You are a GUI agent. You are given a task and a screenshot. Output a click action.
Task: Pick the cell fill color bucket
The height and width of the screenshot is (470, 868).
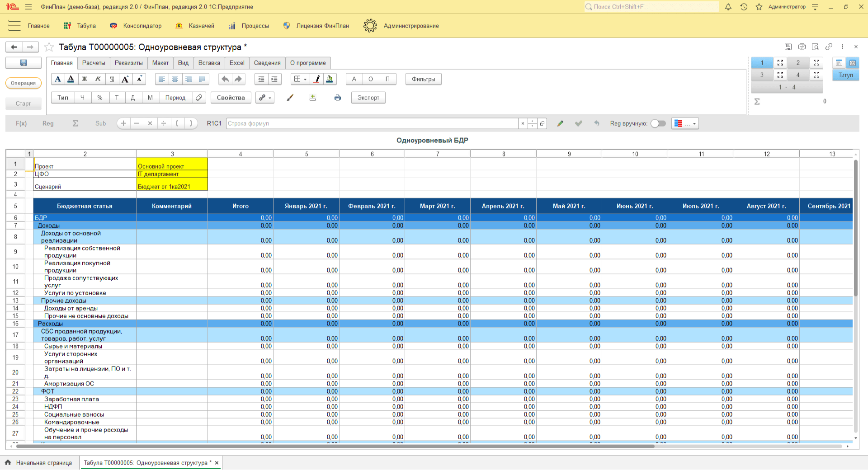click(330, 79)
